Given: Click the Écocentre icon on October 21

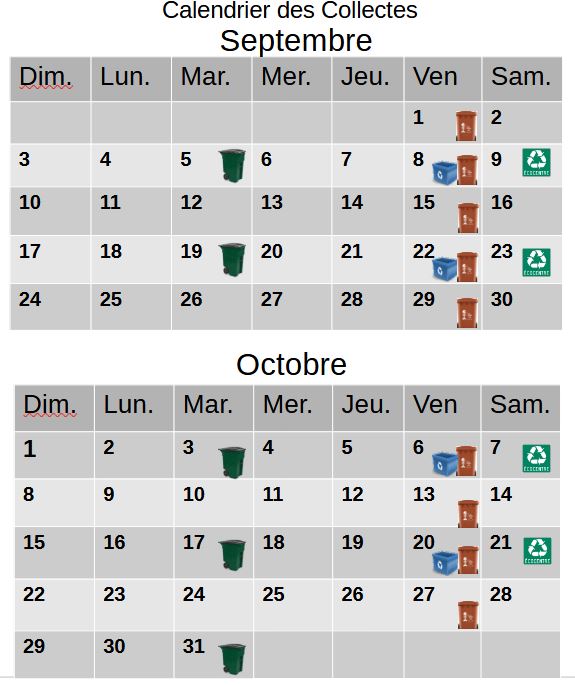Looking at the screenshot, I should [x=537, y=551].
